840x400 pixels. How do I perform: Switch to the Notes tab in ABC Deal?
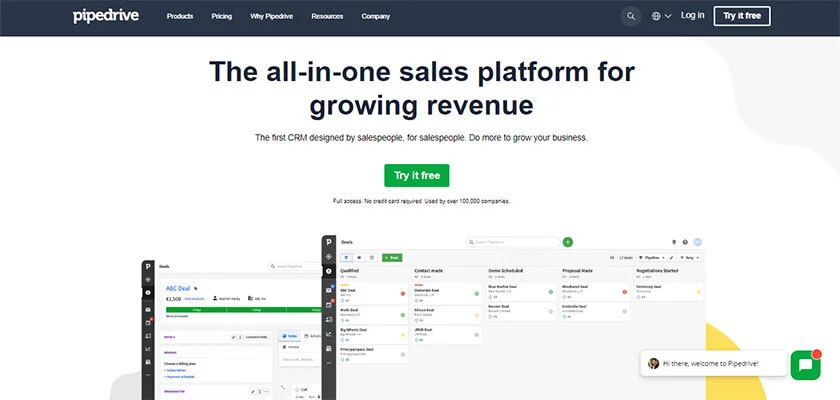290,336
